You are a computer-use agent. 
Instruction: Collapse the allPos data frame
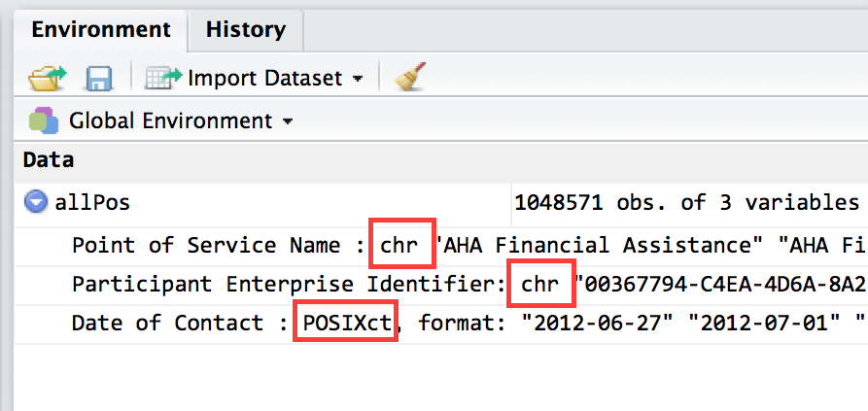37,202
